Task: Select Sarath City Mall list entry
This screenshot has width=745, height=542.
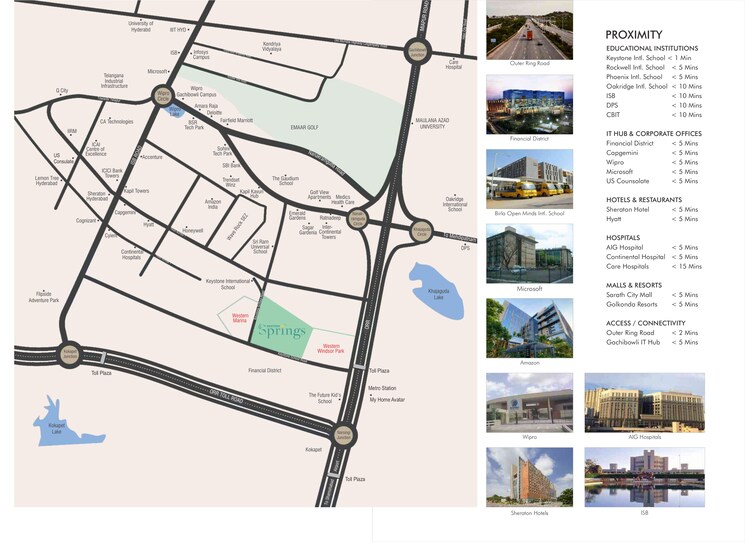Action: (x=652, y=295)
